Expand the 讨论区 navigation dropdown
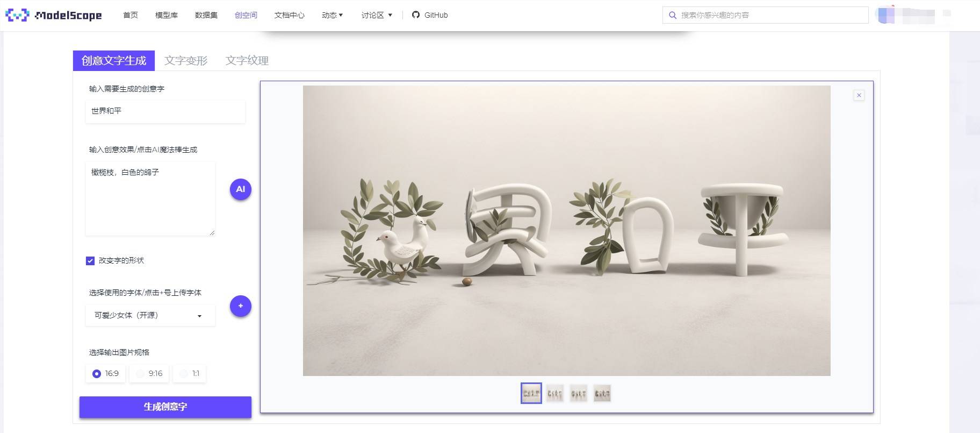The image size is (980, 433). 377,15
